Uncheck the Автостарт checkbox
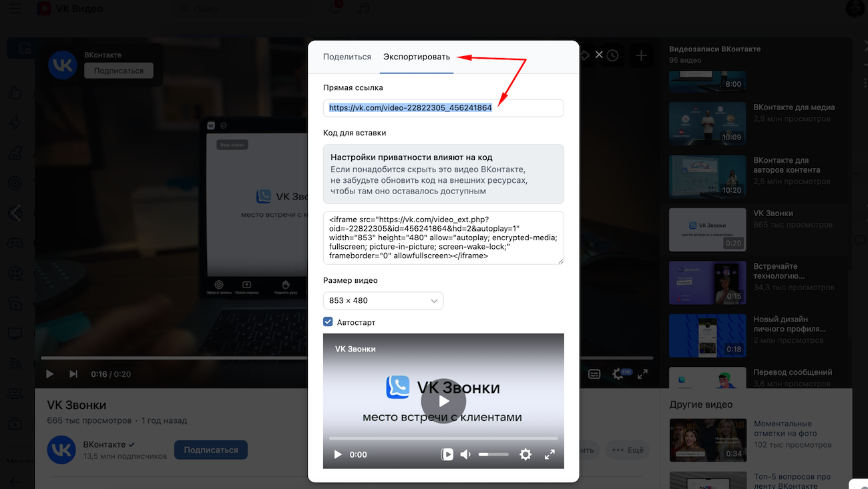Screen dimensions: 868x489 tap(328, 322)
